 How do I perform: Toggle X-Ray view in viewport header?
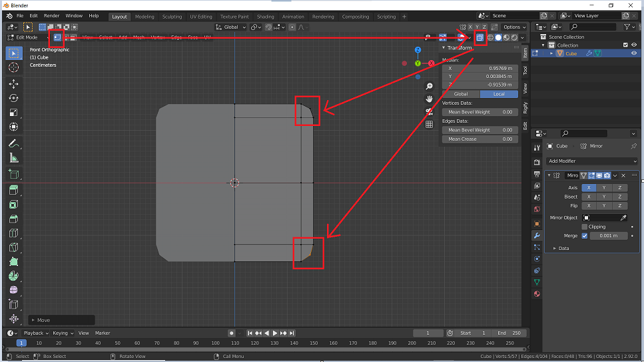(480, 38)
